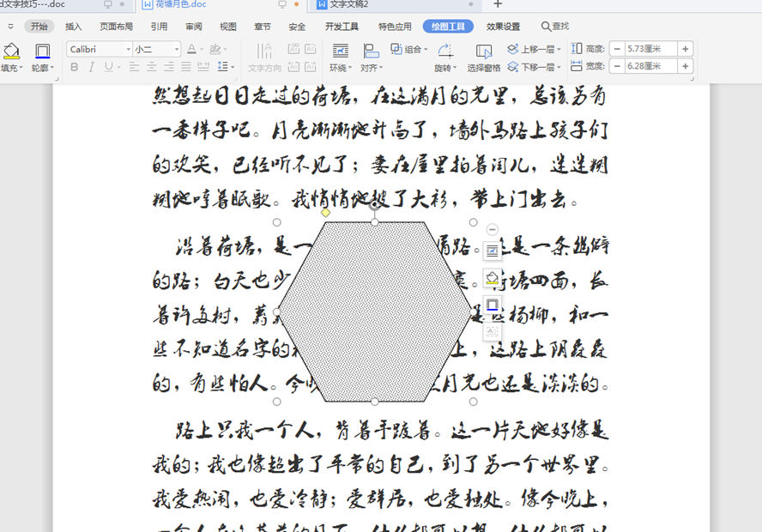Click the Find (查找) search button
Image resolution: width=762 pixels, height=532 pixels.
point(555,27)
